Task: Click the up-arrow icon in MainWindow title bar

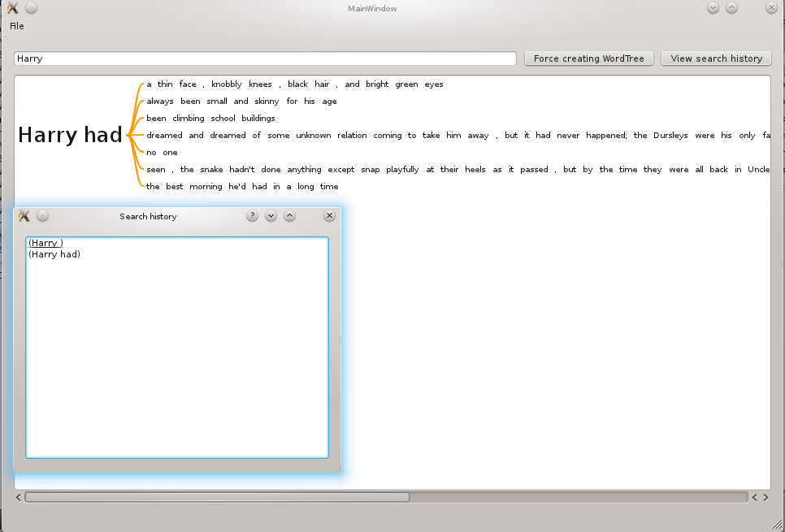Action: click(x=731, y=8)
